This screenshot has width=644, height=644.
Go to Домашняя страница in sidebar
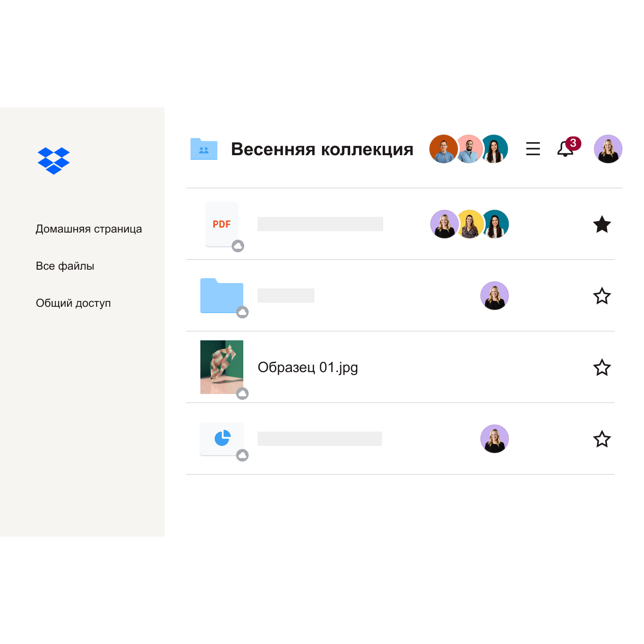(x=89, y=229)
